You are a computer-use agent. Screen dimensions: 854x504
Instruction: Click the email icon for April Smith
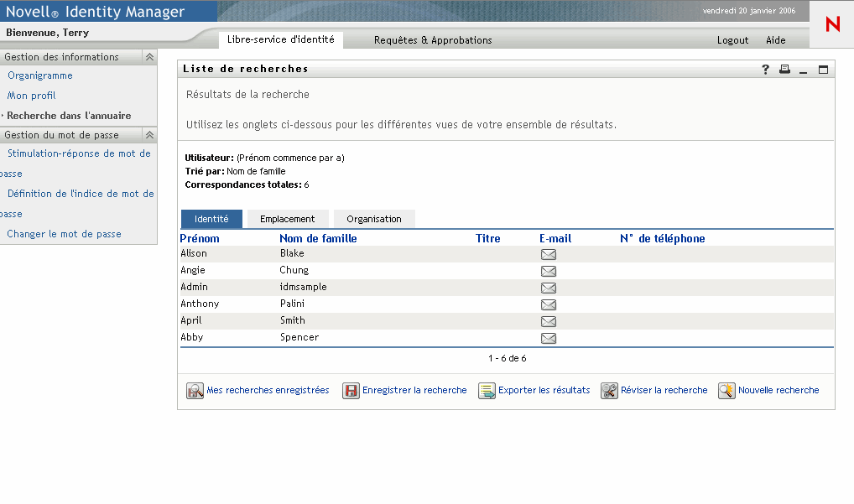[x=549, y=322]
